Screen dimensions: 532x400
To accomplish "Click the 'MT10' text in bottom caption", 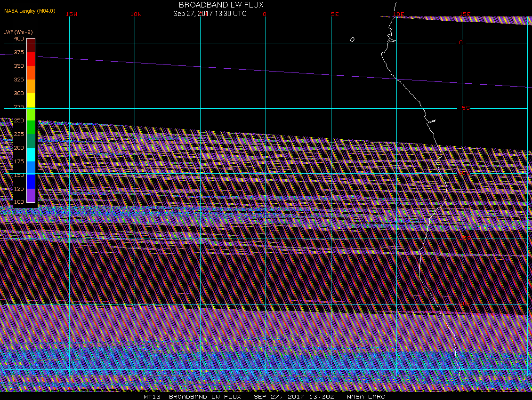I will coord(152,397).
